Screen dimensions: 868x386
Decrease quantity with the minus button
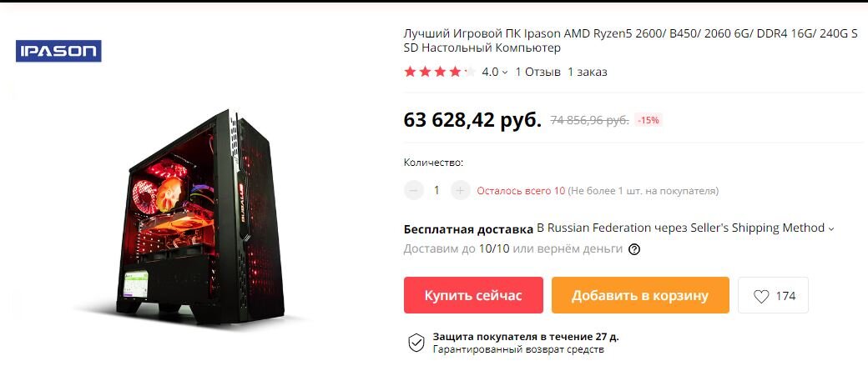pos(413,190)
